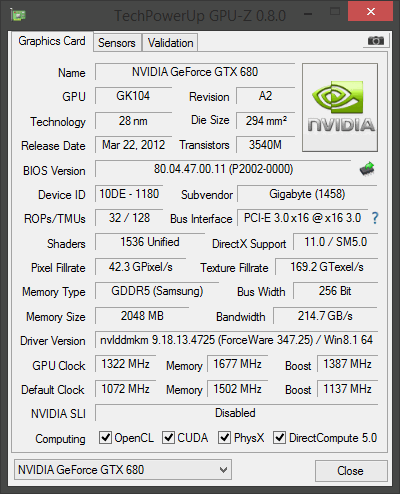Click the Technology value 28 nm
Image resolution: width=400 pixels, height=494 pixels.
[133, 121]
